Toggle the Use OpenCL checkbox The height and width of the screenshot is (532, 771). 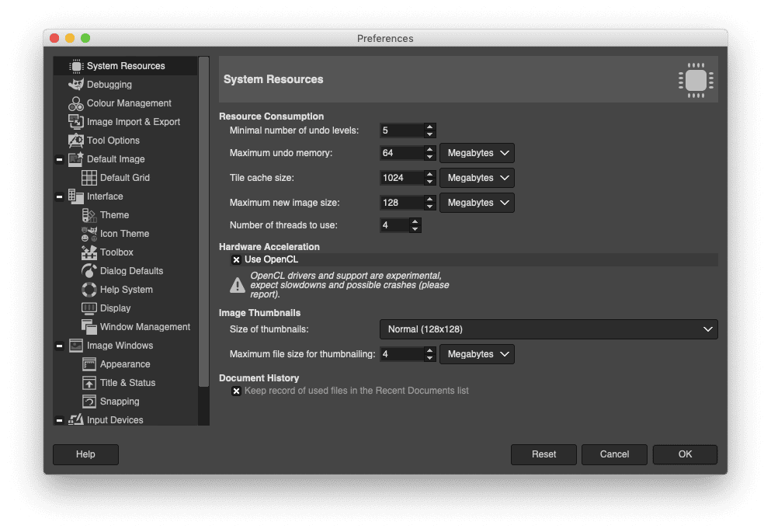[x=237, y=259]
